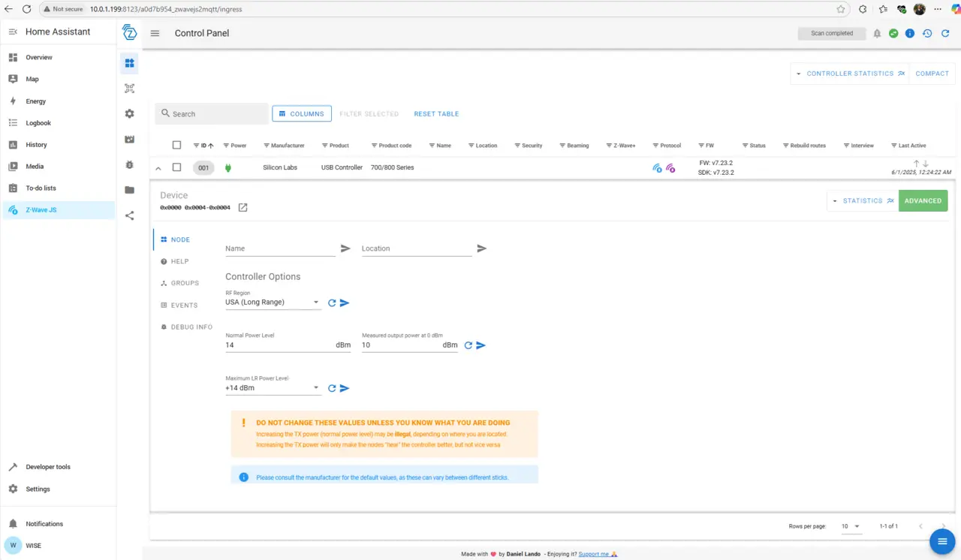
Task: Change the rows per page dropdown
Action: pyautogui.click(x=850, y=526)
